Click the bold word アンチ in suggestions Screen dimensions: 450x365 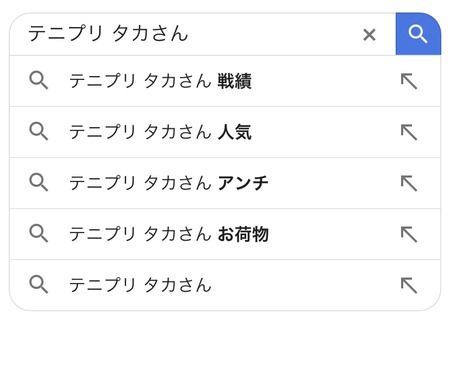[x=243, y=183]
